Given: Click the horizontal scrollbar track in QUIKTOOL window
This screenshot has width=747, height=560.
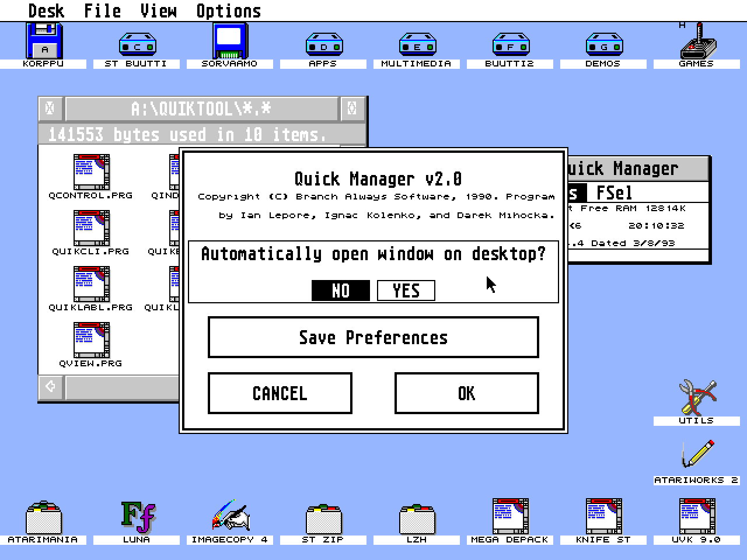Looking at the screenshot, I should coord(123,387).
